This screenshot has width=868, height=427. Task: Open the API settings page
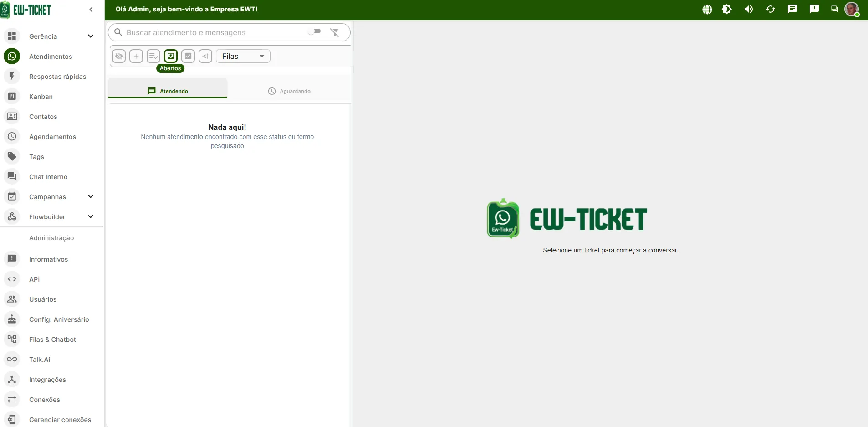(52, 279)
